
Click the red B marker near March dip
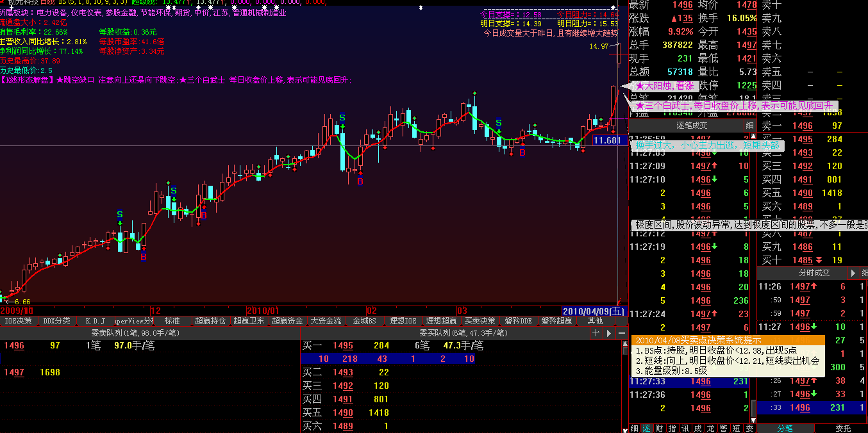coord(522,152)
